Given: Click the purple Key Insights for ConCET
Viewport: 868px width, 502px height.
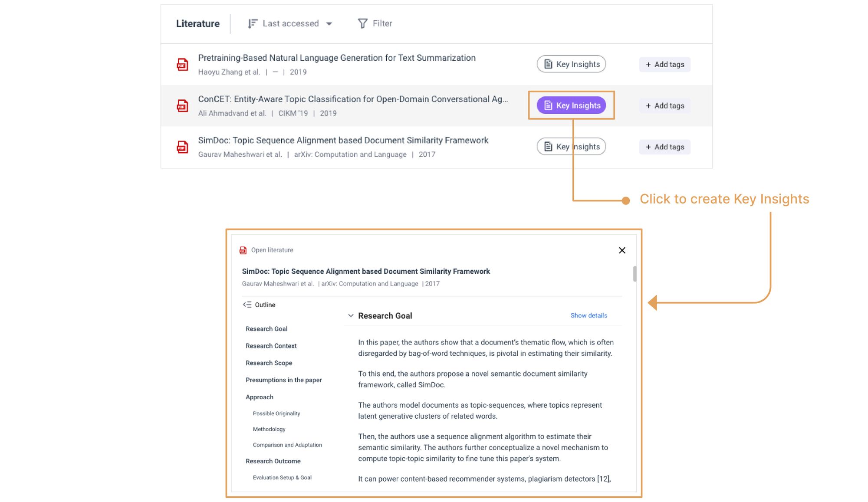Looking at the screenshot, I should click(x=571, y=105).
